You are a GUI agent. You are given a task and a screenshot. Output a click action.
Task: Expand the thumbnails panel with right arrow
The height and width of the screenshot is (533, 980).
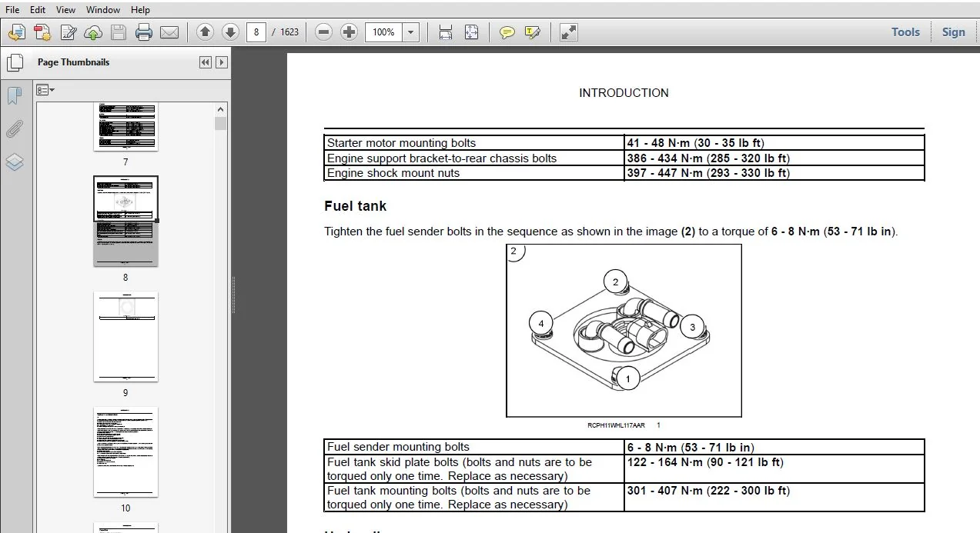pyautogui.click(x=222, y=62)
